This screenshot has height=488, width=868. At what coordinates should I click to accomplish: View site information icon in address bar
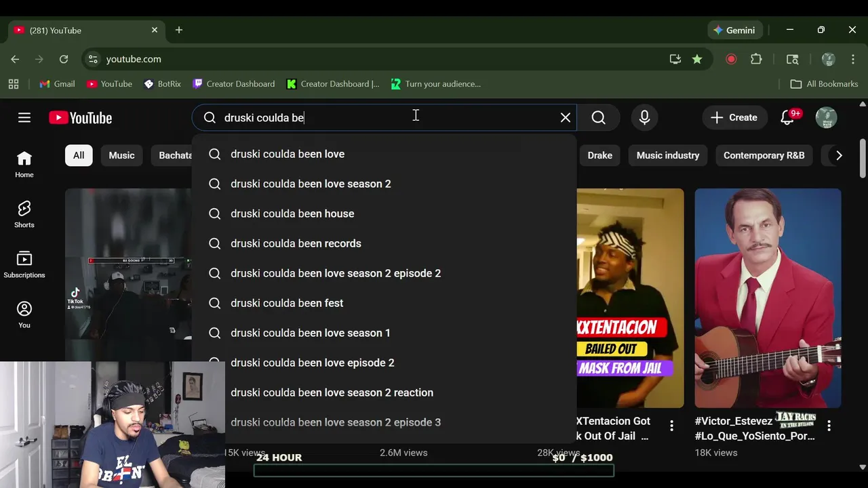pos(93,59)
